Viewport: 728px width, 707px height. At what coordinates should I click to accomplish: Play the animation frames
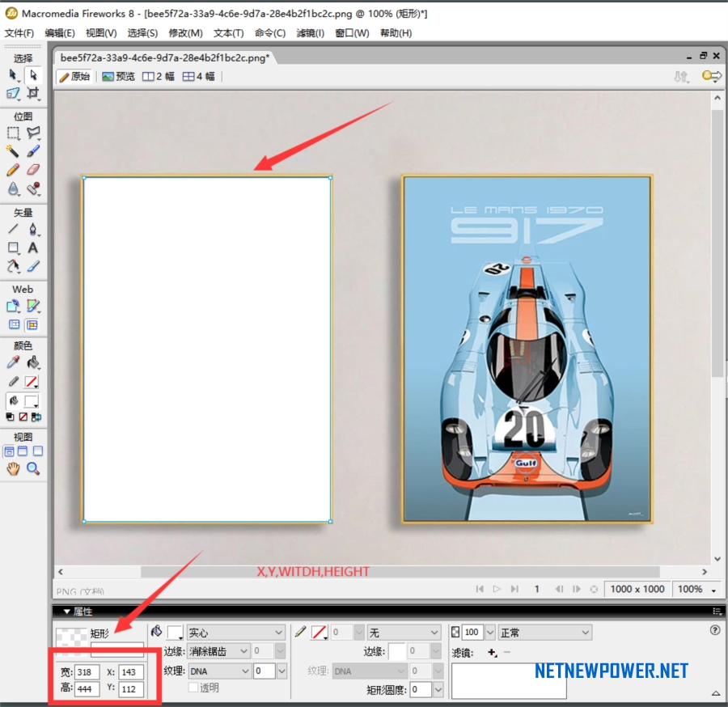(497, 589)
